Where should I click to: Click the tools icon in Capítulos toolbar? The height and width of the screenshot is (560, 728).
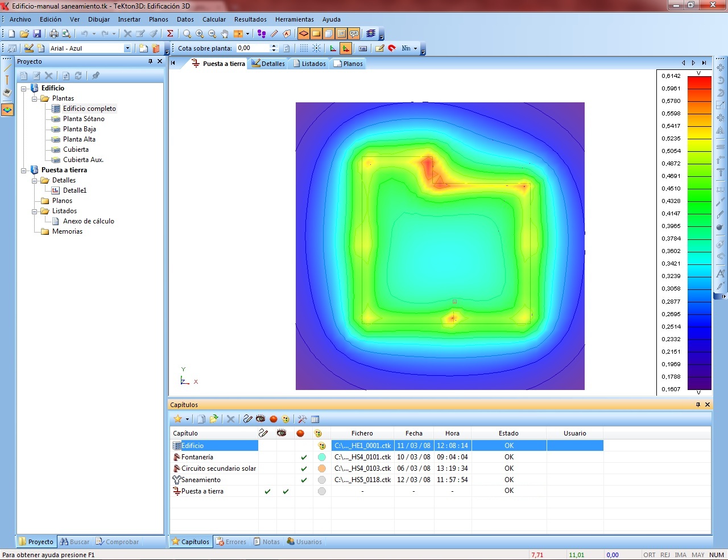point(302,419)
